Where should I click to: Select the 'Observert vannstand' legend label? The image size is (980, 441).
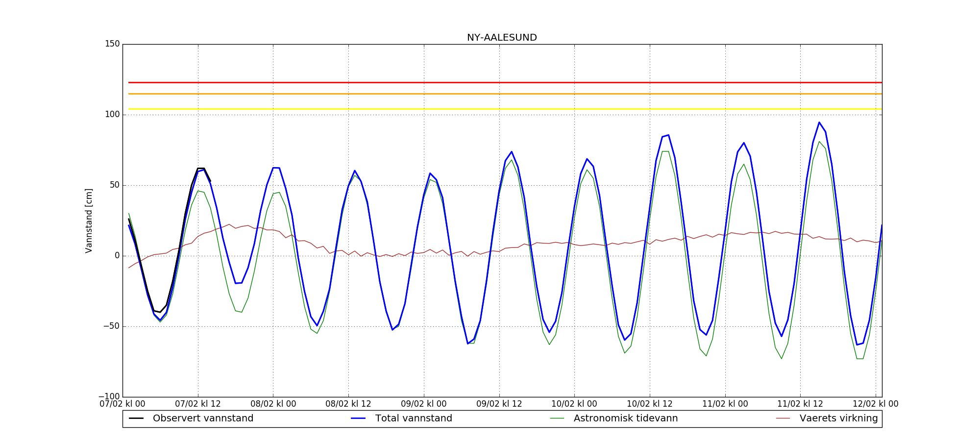click(x=203, y=418)
